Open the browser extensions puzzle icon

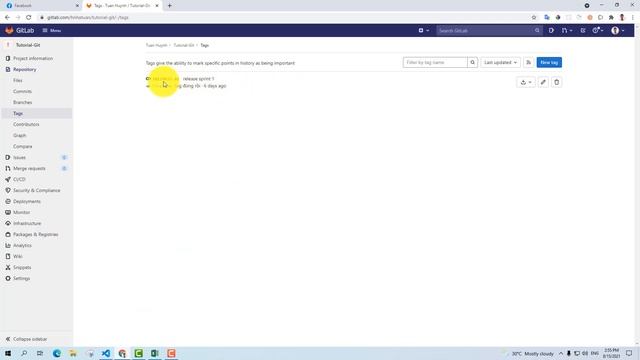click(x=611, y=18)
